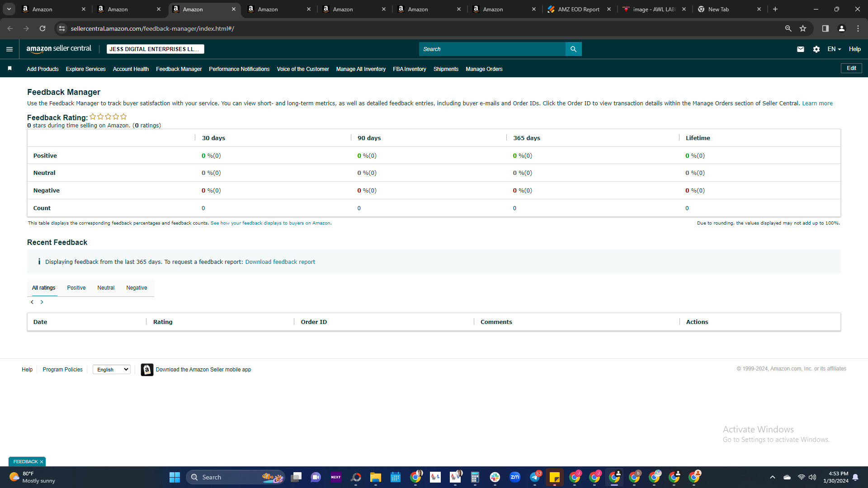The width and height of the screenshot is (868, 488).
Task: Open the Zoom app in the taskbar
Action: click(x=515, y=477)
